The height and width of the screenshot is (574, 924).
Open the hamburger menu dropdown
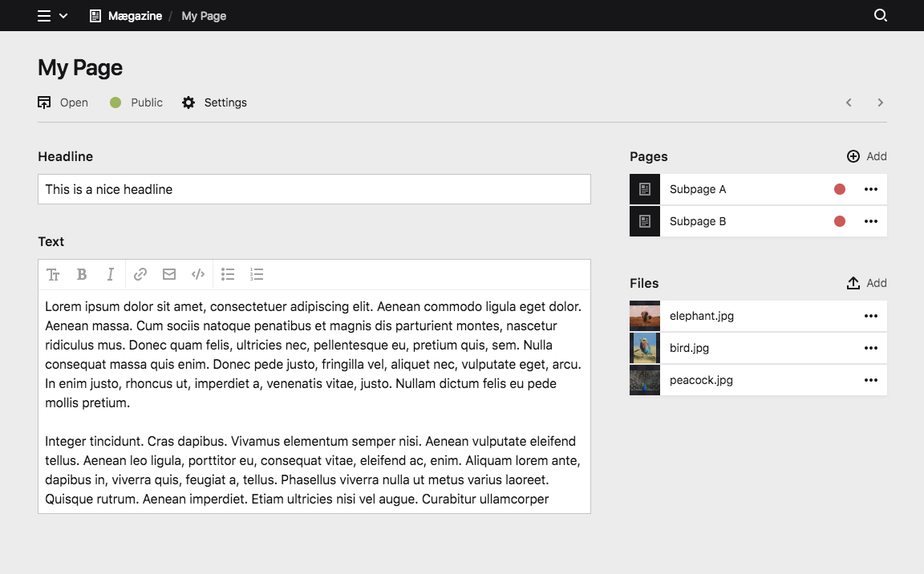coord(52,16)
